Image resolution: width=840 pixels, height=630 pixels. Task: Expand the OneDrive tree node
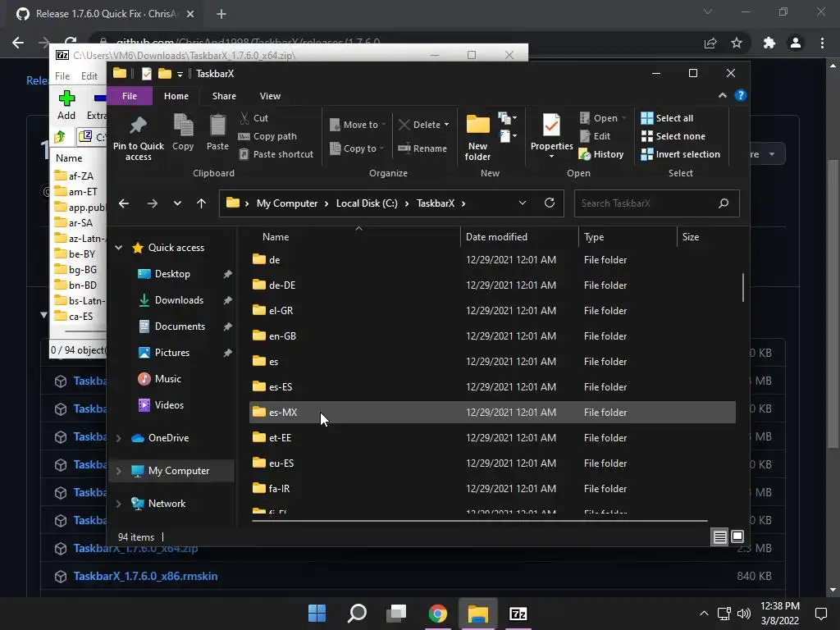point(119,438)
